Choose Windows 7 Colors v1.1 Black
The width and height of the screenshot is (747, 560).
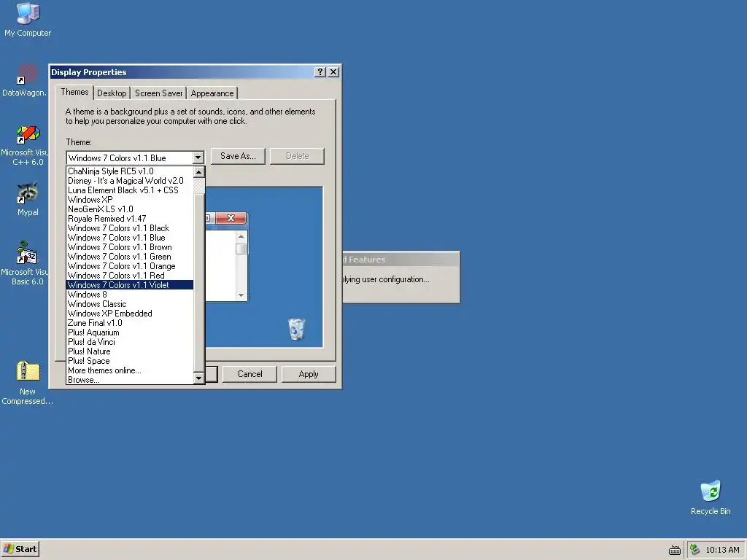coord(130,228)
